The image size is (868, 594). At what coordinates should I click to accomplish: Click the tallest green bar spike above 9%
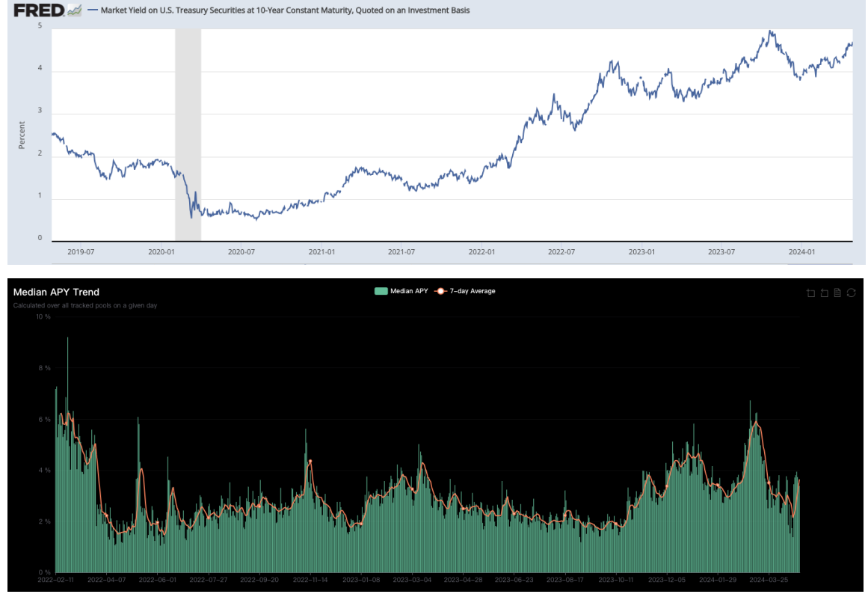coord(67,352)
